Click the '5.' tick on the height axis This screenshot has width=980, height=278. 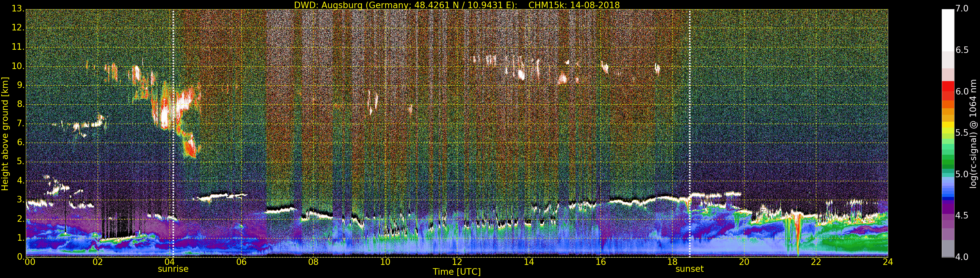[x=20, y=162]
